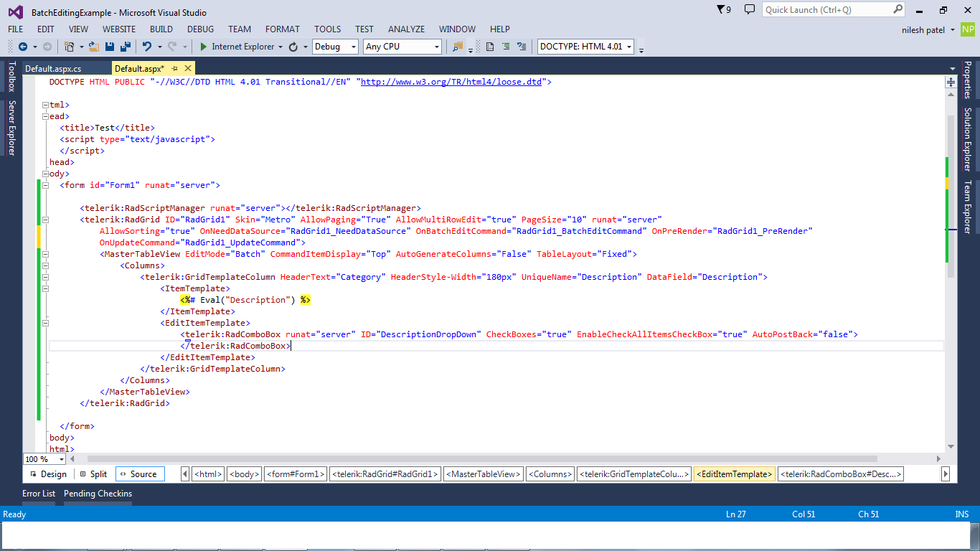
Task: Open the New Project dropdown arrow
Action: [81, 47]
